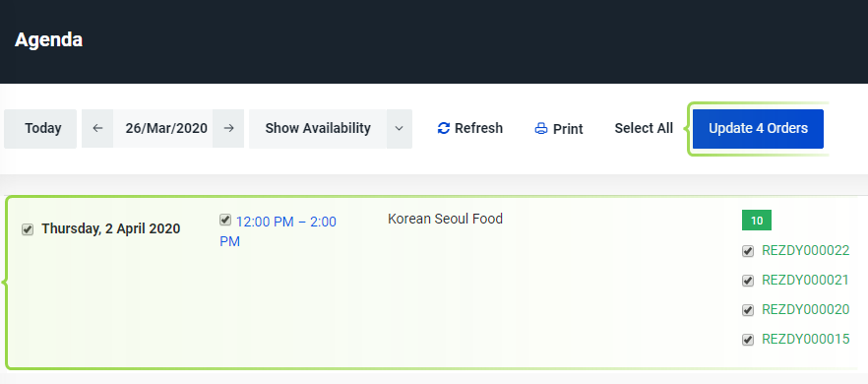Uncheck the Thursday, 2 April 2020 checkbox

[28, 228]
